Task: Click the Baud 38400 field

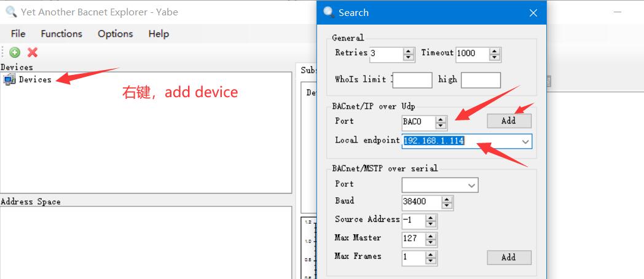Action: pos(422,202)
